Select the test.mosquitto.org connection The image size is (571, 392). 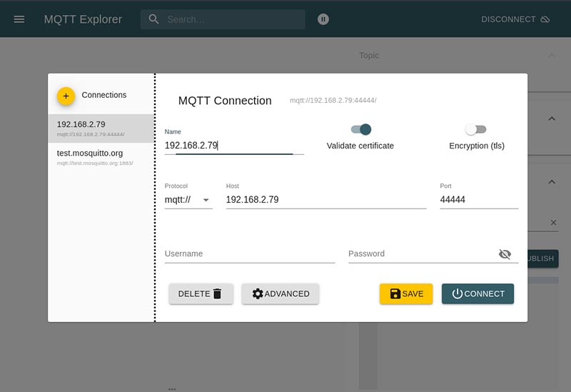[x=101, y=157]
